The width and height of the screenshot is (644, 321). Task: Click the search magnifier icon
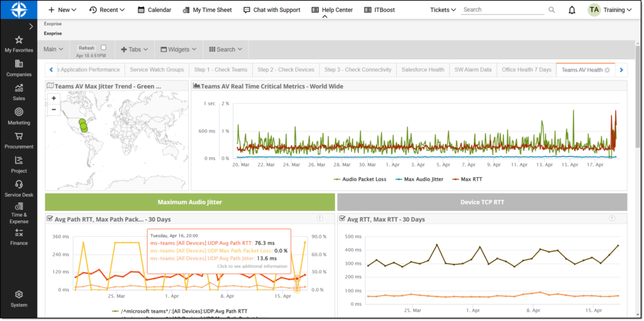coord(552,10)
